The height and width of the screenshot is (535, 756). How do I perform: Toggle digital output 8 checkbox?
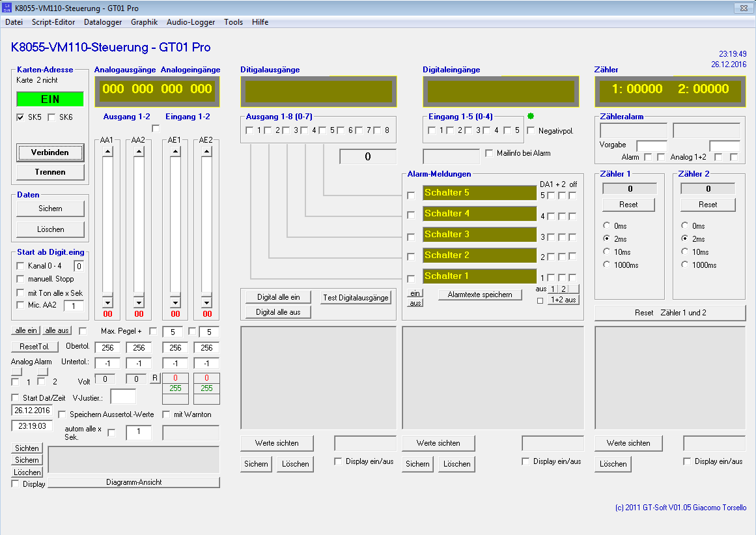tap(377, 130)
